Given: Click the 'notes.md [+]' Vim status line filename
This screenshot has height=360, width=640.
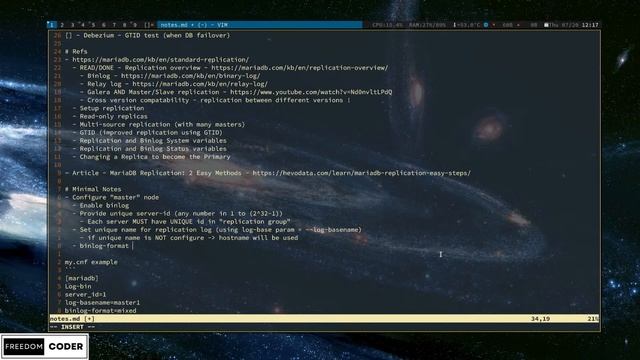Looking at the screenshot, I should point(72,319).
